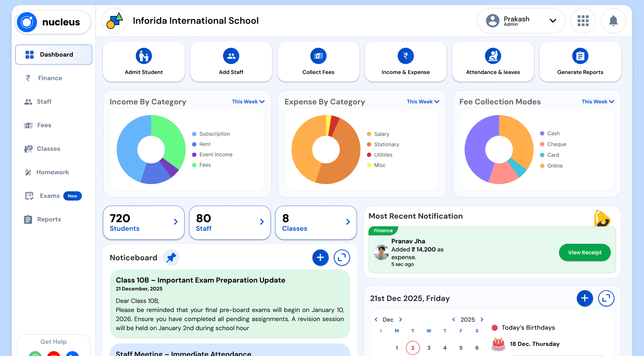The width and height of the screenshot is (644, 356).
Task: Expand the Noticeboard to fullscreen
Action: [342, 258]
